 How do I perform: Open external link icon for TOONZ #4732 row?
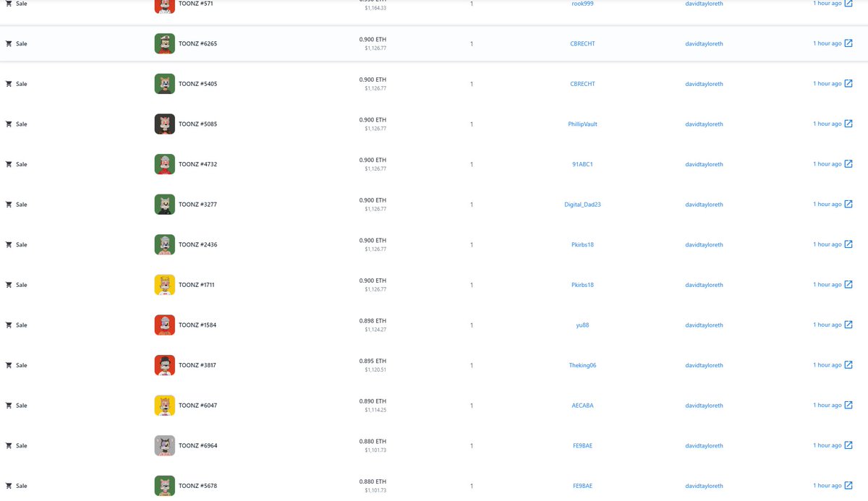[x=848, y=164]
